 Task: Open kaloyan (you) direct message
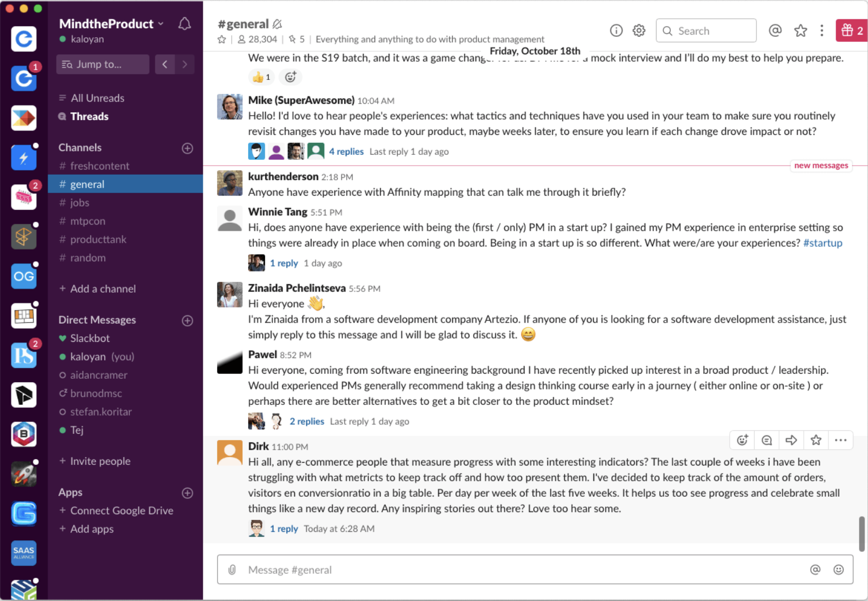point(125,357)
